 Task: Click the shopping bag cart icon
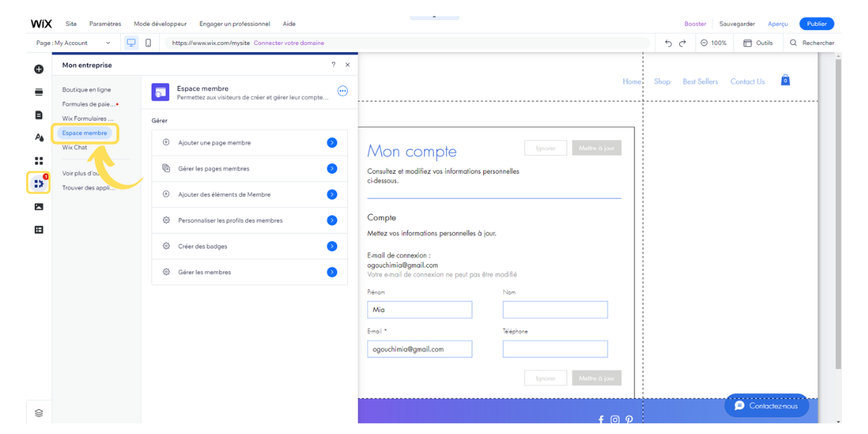point(785,80)
